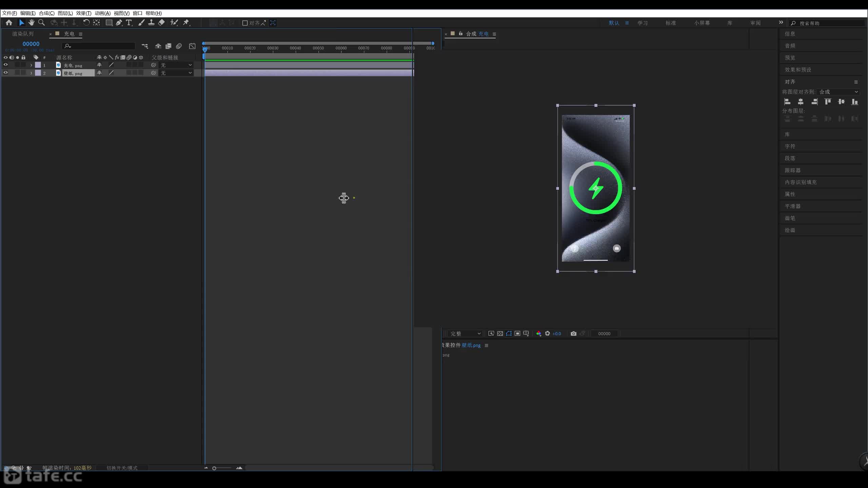Select the Zoom magnifier tool

click(41, 23)
